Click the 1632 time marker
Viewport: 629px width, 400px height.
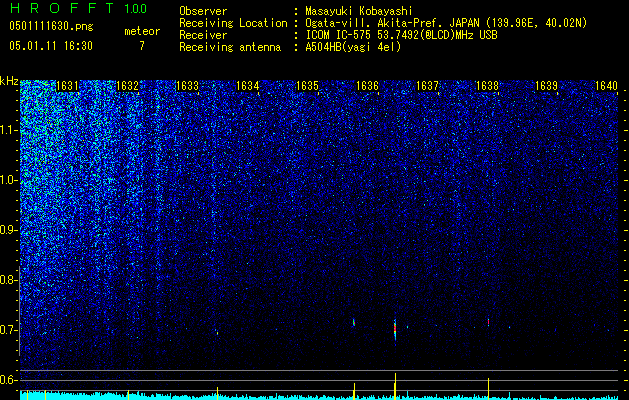127,86
